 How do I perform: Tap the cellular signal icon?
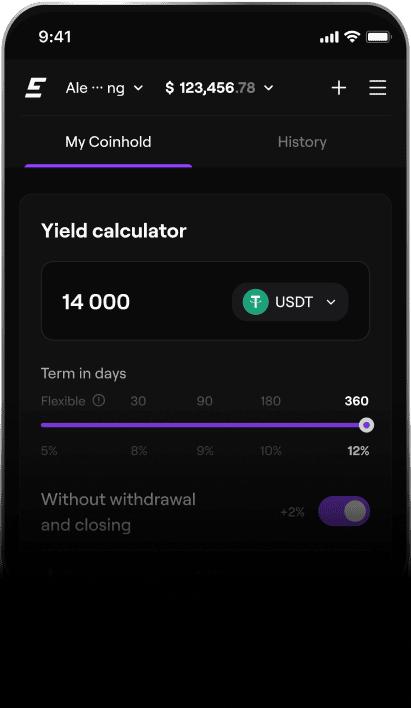[x=329, y=37]
